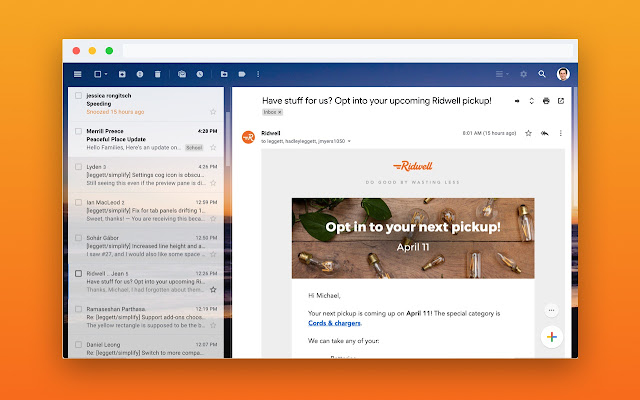
Task: Click the email list scrollbar
Action: [228, 139]
